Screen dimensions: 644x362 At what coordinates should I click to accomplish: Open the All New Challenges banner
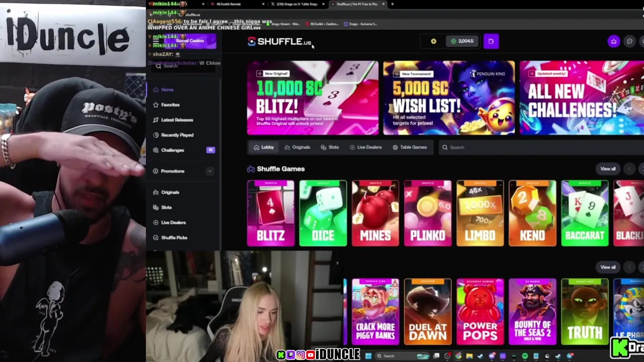click(x=582, y=98)
